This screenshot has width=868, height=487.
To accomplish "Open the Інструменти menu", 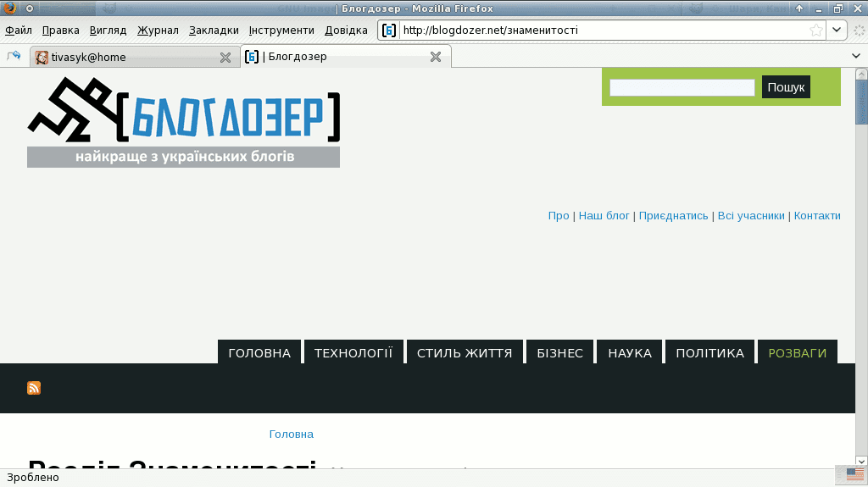I will pyautogui.click(x=281, y=30).
